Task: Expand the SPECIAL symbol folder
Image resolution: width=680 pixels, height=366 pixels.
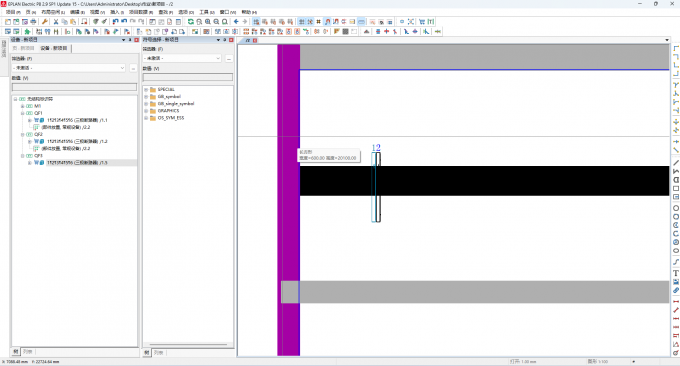Action: point(146,90)
